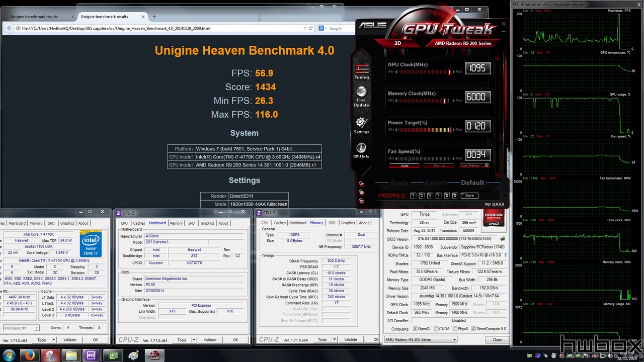The height and width of the screenshot is (362, 644).
Task: Open the Snipping Tool taskbar icon
Action: click(50, 355)
